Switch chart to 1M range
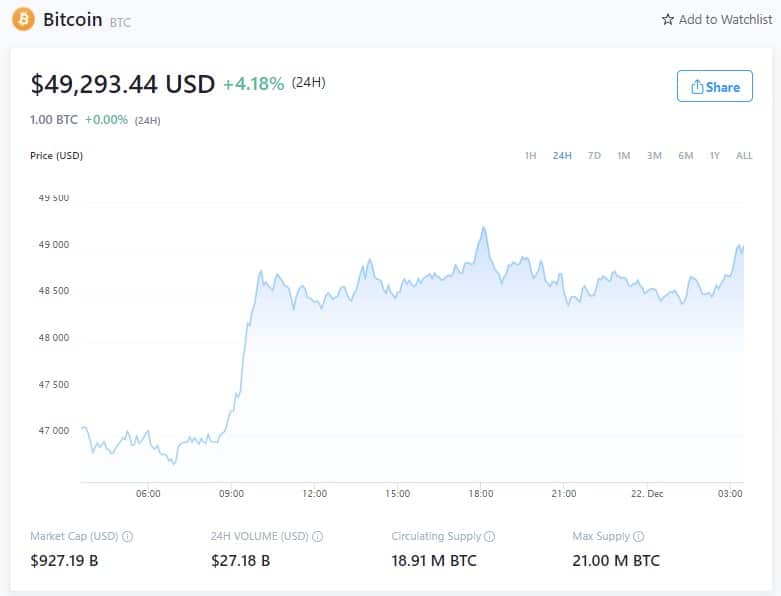 [624, 156]
